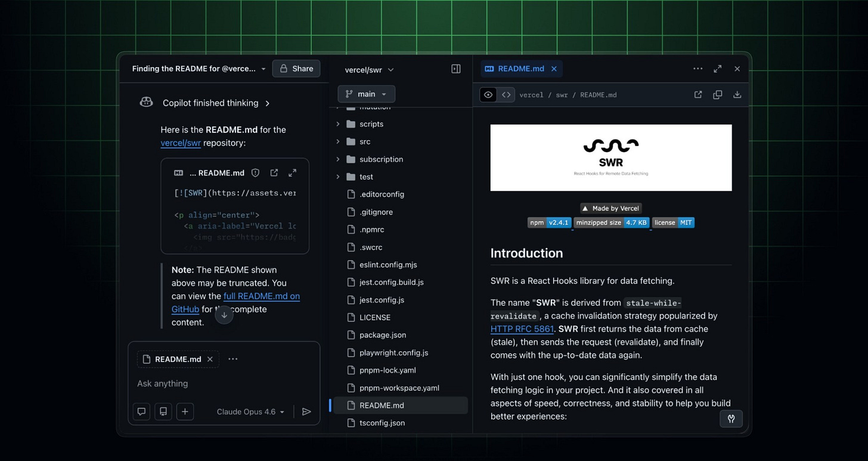Attach more context using the plus icon
This screenshot has width=868, height=461.
pos(184,412)
